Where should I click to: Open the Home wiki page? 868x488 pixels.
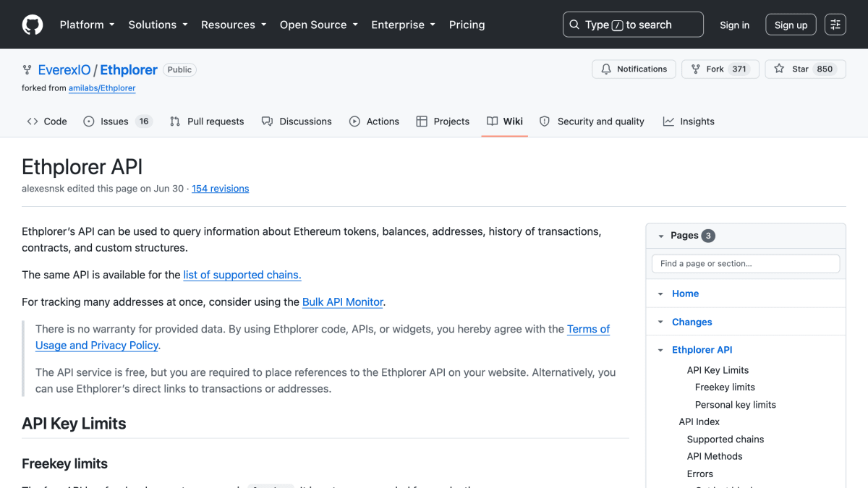click(x=685, y=294)
